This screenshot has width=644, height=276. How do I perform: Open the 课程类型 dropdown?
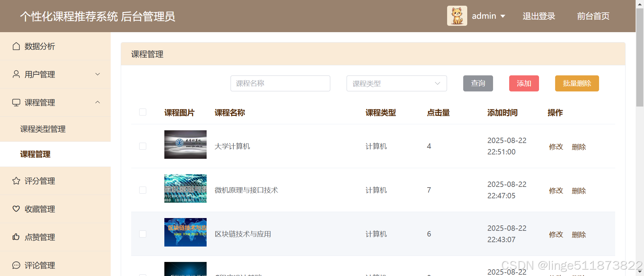(x=396, y=83)
